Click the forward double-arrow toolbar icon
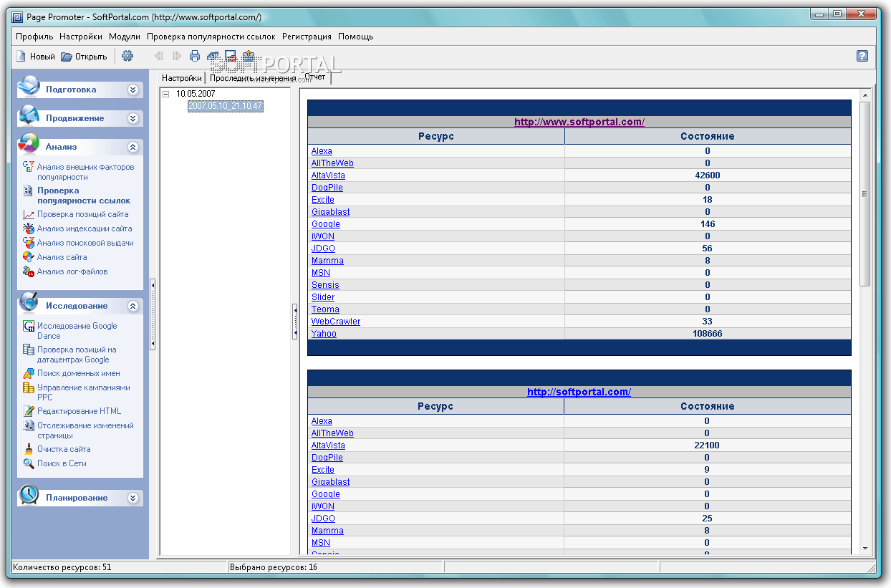This screenshot has height=588, width=891. pos(177,56)
